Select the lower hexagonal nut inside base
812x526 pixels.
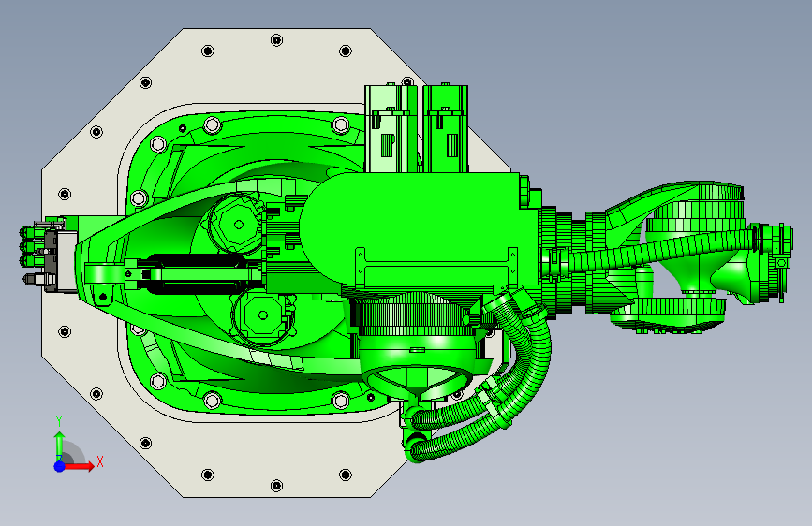pos(262,314)
